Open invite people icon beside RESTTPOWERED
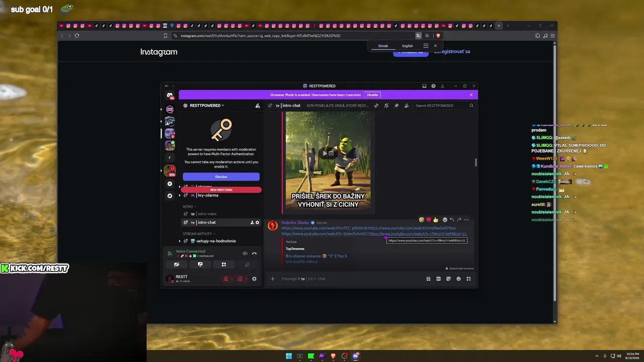The image size is (644, 362). click(x=258, y=106)
